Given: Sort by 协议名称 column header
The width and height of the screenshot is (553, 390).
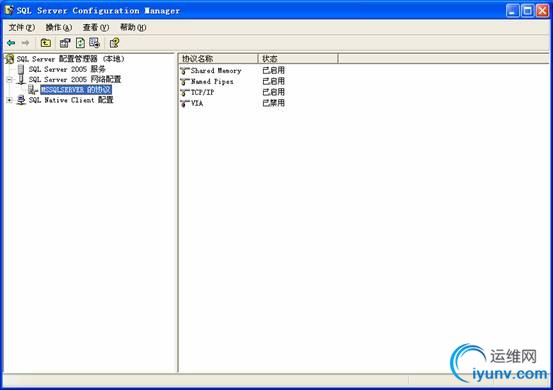Looking at the screenshot, I should [x=218, y=59].
